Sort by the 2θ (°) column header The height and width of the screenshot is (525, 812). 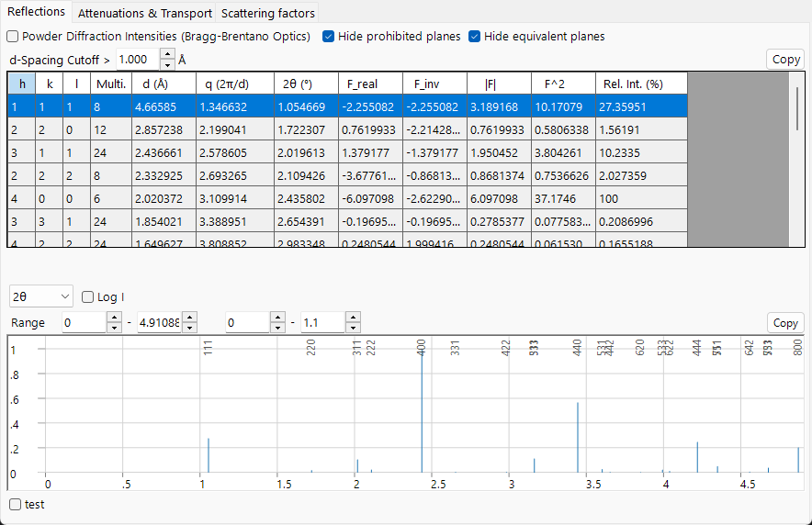[306, 84]
